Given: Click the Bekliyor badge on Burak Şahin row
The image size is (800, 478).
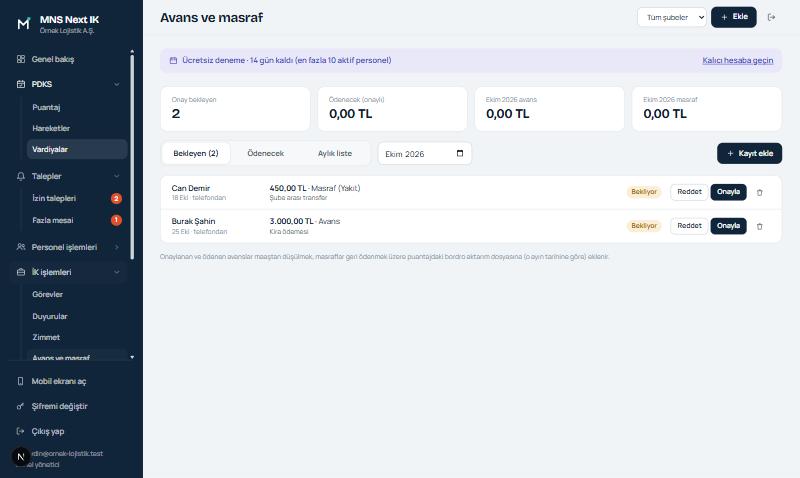Looking at the screenshot, I should 644,226.
